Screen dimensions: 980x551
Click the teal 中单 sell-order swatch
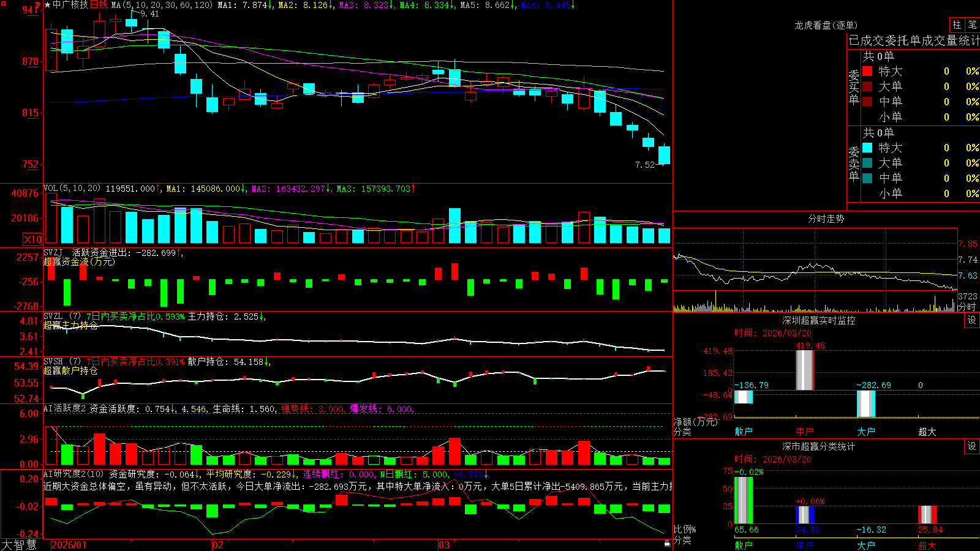(x=867, y=178)
